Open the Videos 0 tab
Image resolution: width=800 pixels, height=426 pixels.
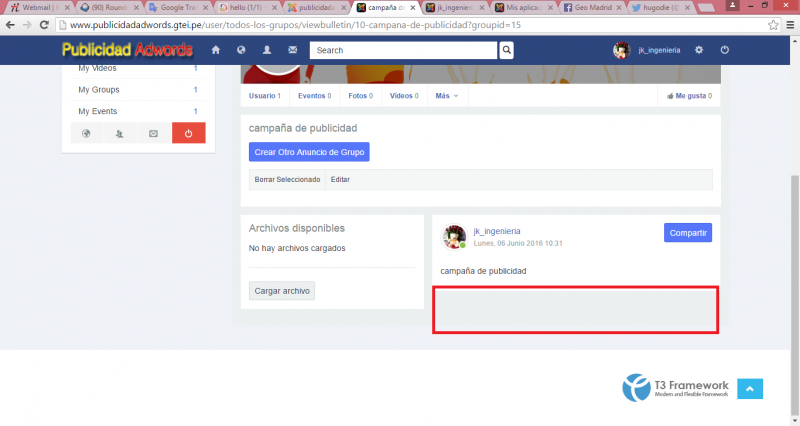coord(404,96)
